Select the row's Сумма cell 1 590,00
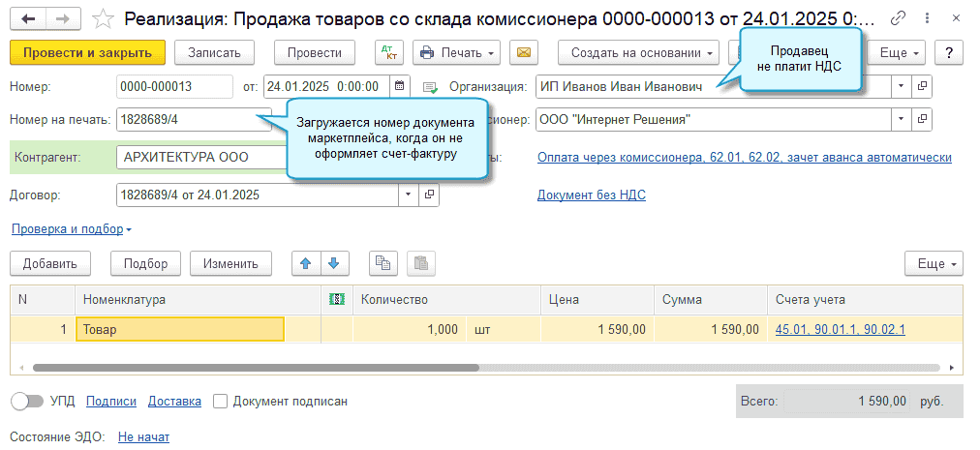The image size is (980, 450). (x=711, y=329)
